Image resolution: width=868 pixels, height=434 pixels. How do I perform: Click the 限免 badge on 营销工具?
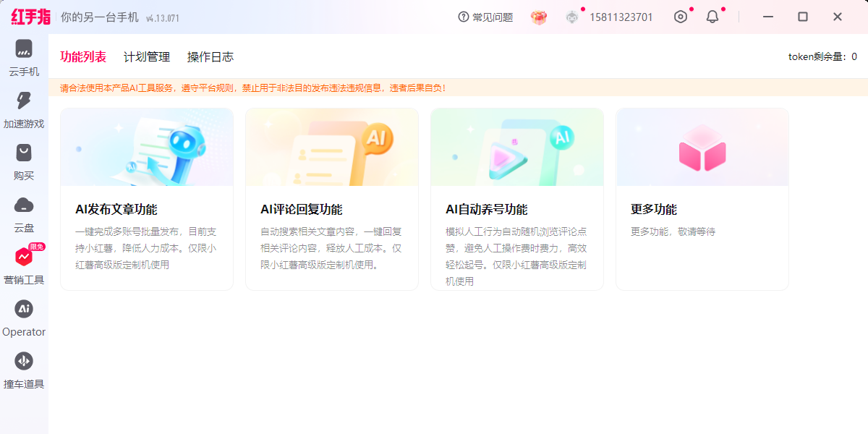point(37,247)
